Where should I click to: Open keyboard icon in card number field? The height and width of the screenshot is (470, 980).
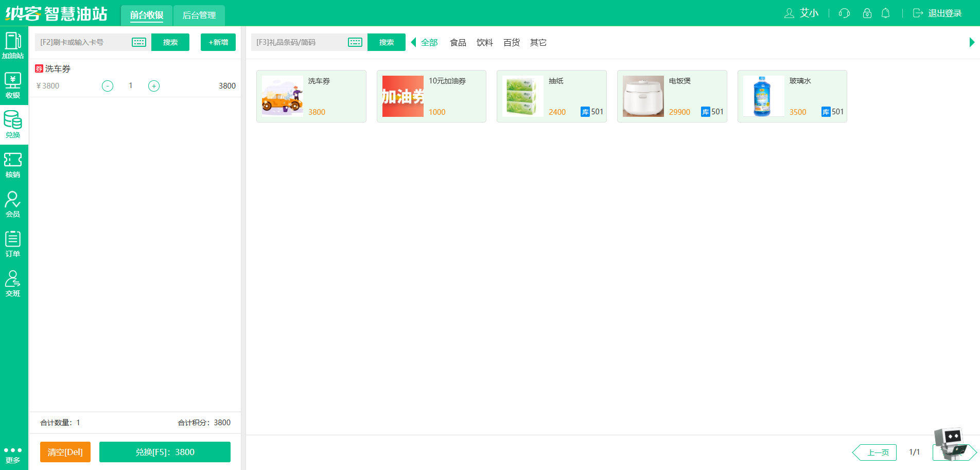click(x=139, y=42)
